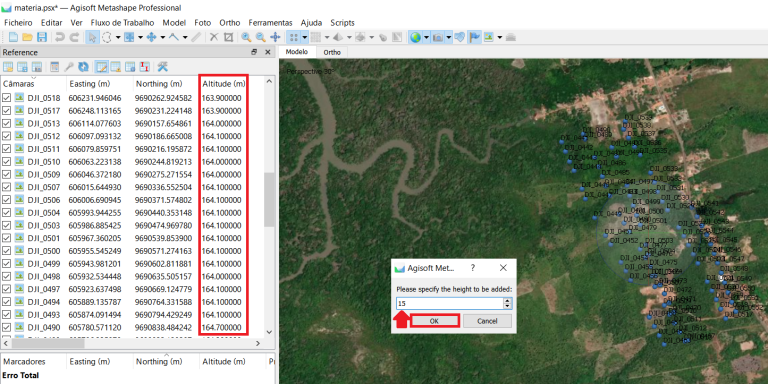Click the Open folder icon
768x384 pixels.
click(x=28, y=37)
